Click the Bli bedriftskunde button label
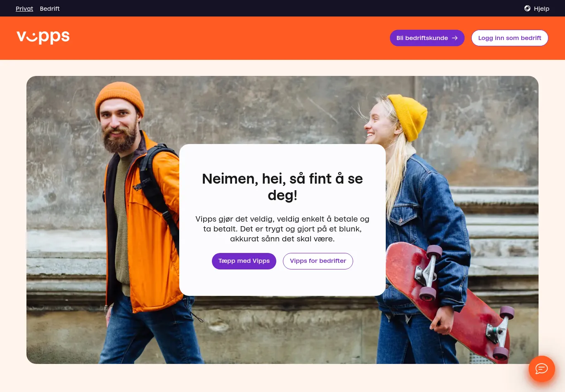 pos(422,38)
